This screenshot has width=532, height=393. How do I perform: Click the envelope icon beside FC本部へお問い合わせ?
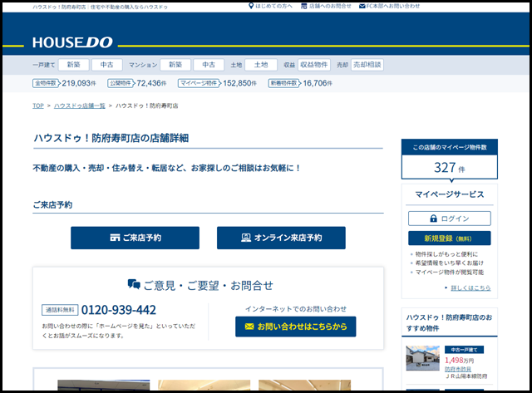(362, 6)
